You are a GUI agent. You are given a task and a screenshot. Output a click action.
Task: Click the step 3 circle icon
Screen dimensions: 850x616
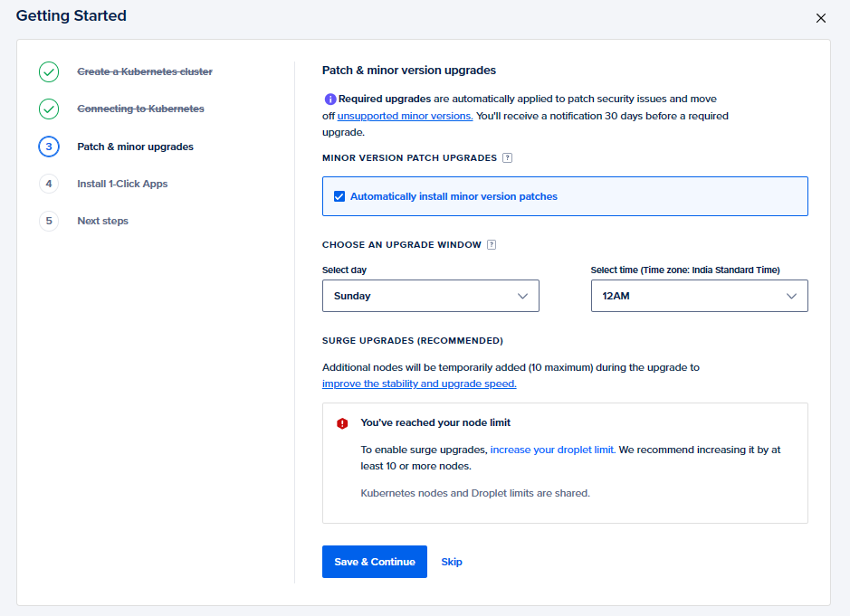(49, 147)
